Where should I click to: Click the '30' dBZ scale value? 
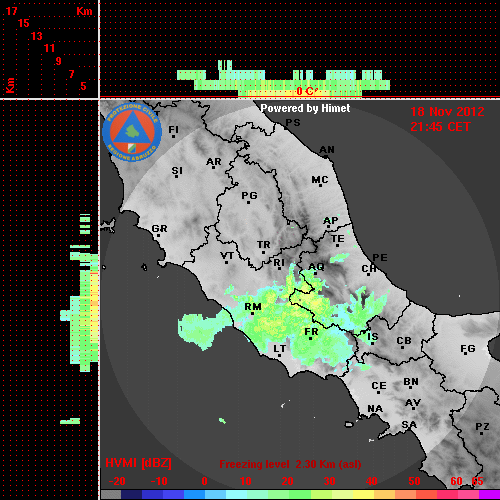(x=329, y=481)
